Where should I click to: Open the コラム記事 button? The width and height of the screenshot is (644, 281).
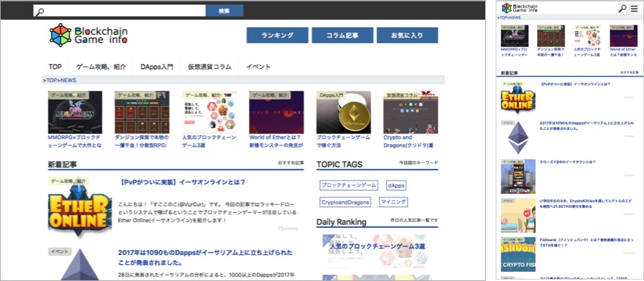point(342,35)
